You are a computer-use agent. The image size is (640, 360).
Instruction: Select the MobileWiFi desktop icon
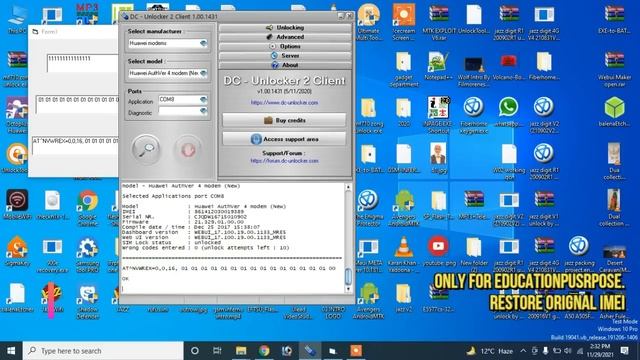tap(17, 205)
